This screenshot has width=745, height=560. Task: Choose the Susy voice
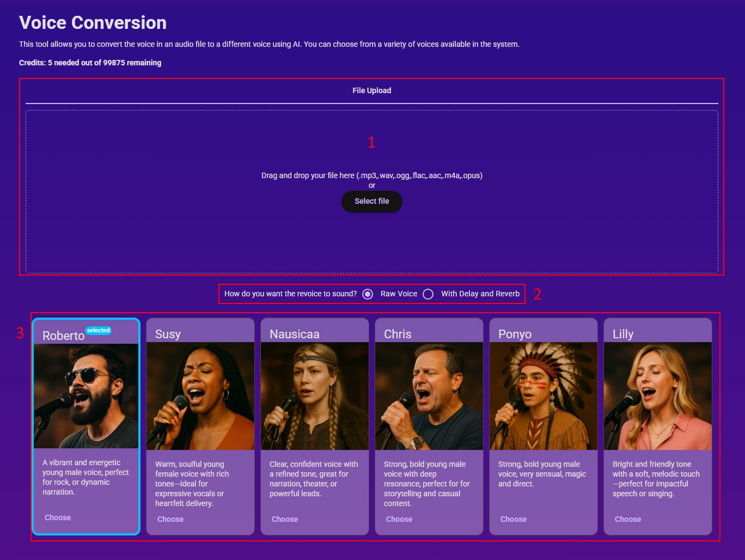pos(170,519)
